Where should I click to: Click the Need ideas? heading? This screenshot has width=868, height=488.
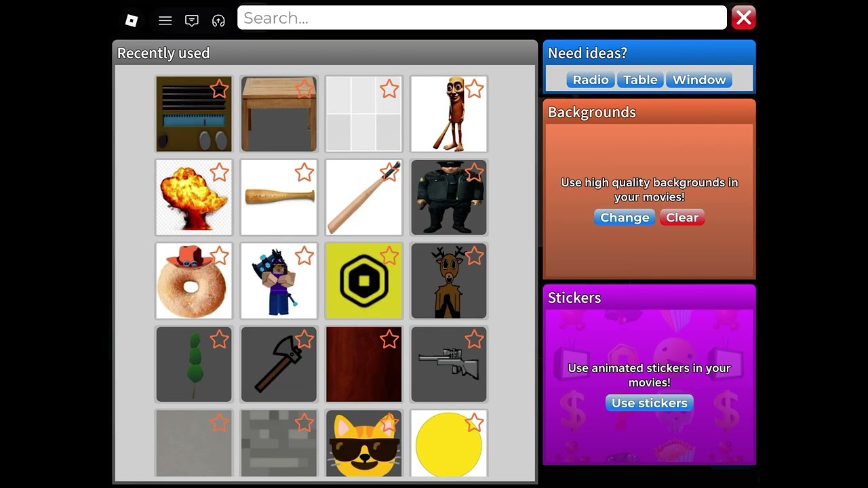point(587,53)
